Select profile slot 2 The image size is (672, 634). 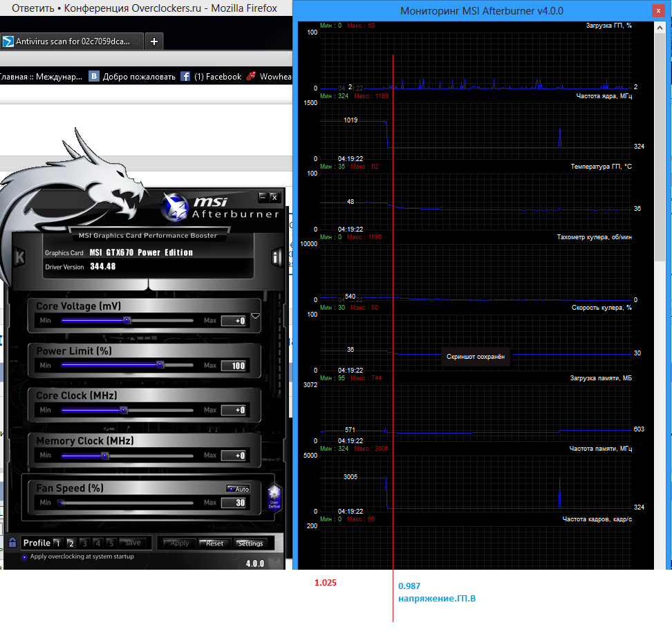point(71,543)
